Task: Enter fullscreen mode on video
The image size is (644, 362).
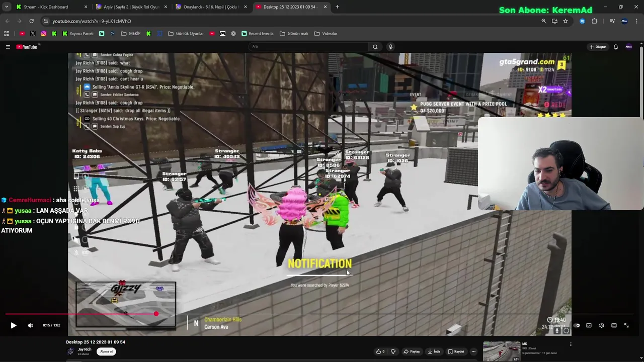Action: tap(626, 325)
